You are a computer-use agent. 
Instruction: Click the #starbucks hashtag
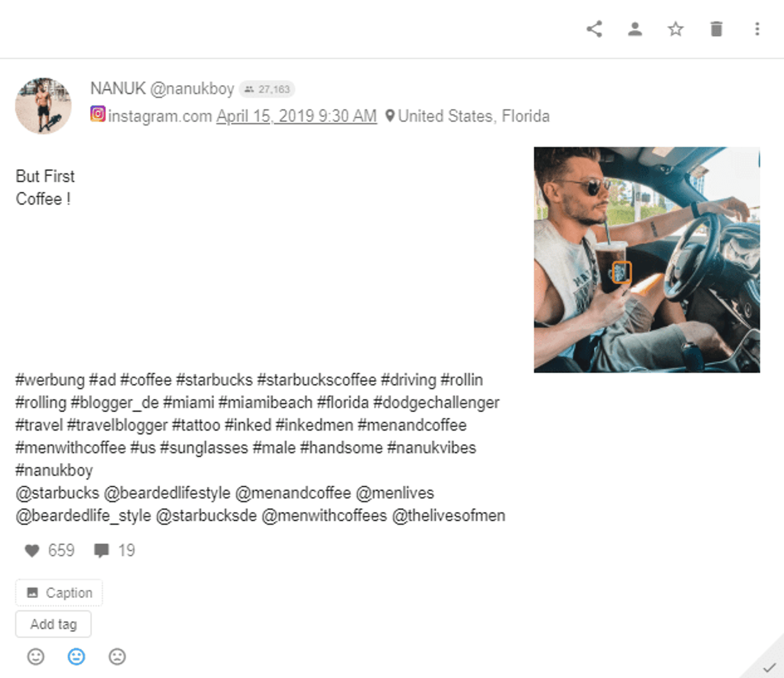tap(217, 380)
